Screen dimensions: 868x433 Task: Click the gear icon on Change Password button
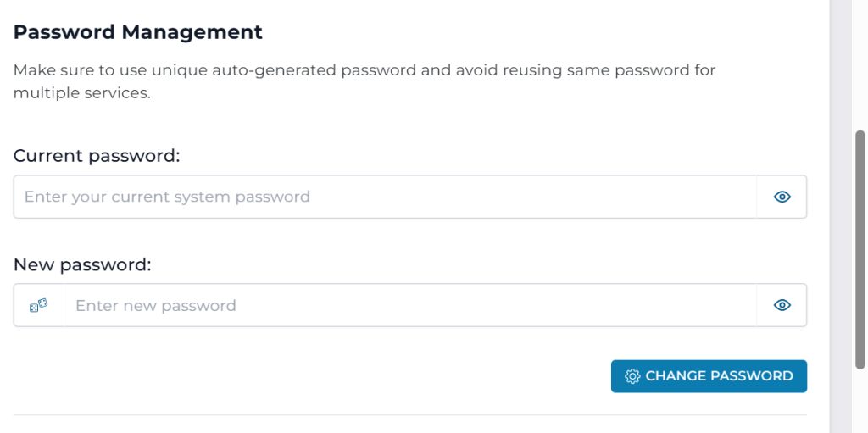[x=632, y=376]
